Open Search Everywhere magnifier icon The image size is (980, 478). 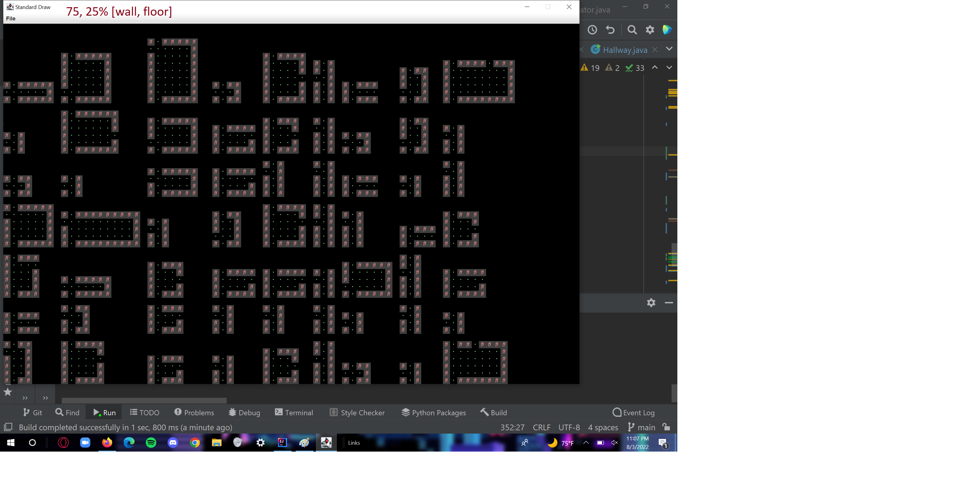click(631, 30)
